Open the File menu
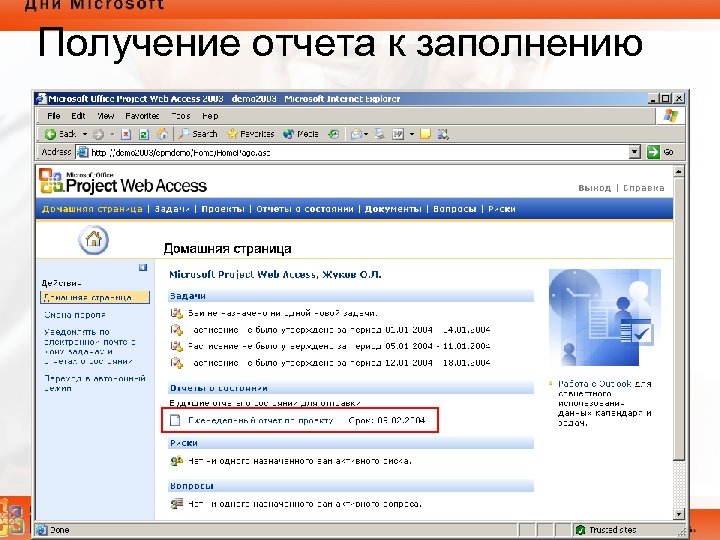This screenshot has height=540, width=720. pyautogui.click(x=54, y=116)
